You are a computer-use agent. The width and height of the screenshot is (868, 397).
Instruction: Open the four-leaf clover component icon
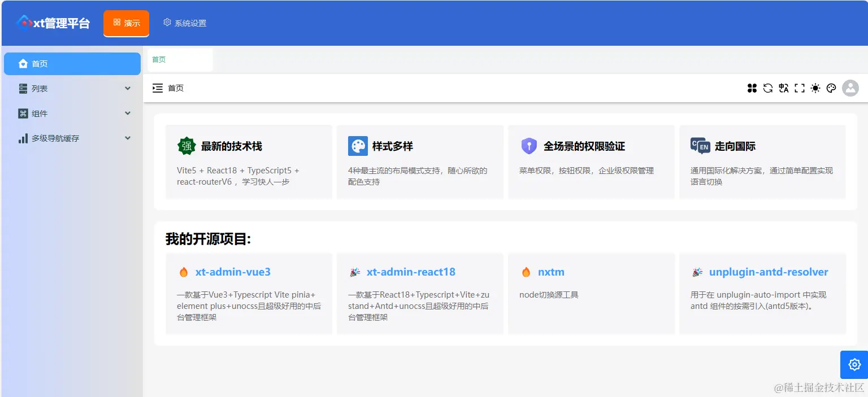pyautogui.click(x=752, y=88)
